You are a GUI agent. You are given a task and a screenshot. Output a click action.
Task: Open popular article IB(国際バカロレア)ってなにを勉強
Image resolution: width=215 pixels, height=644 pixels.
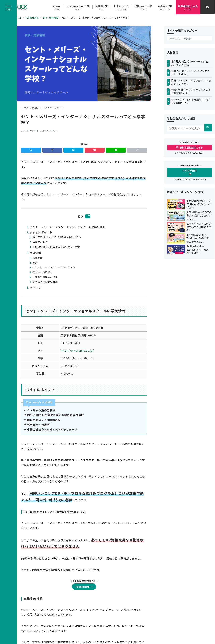click(x=190, y=73)
